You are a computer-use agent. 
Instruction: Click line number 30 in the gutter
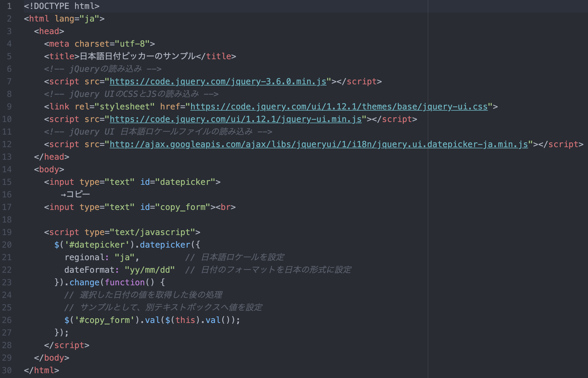pyautogui.click(x=7, y=370)
